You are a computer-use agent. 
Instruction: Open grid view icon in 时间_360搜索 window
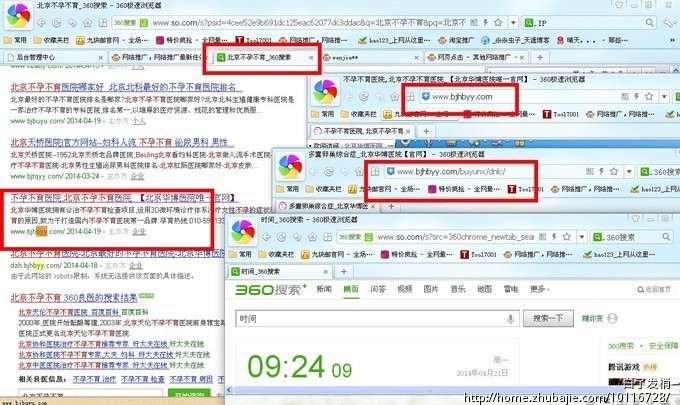(327, 237)
